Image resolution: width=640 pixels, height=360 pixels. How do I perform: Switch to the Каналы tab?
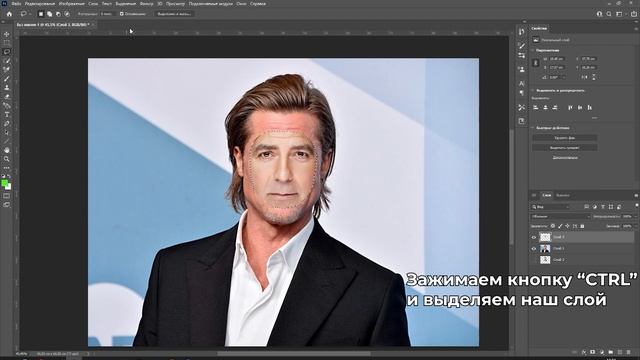(563, 196)
